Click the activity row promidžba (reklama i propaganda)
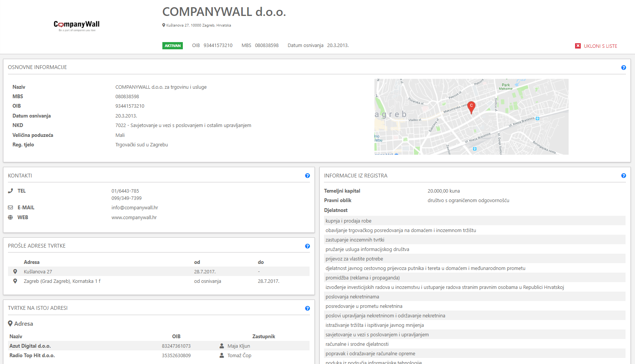 tap(475, 278)
